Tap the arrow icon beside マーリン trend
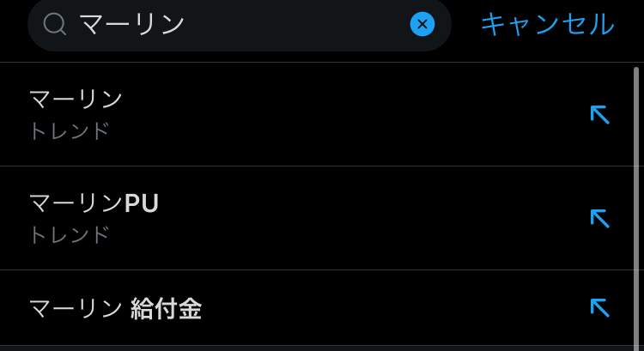 pyautogui.click(x=599, y=114)
